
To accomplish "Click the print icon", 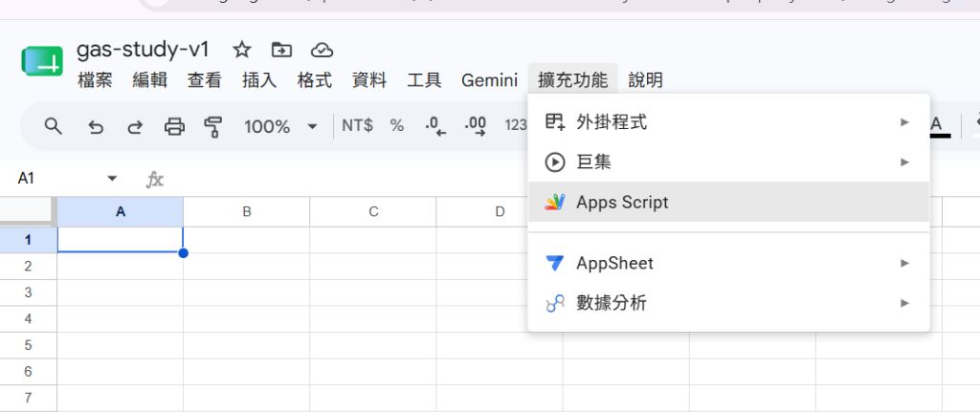I will coord(174,127).
